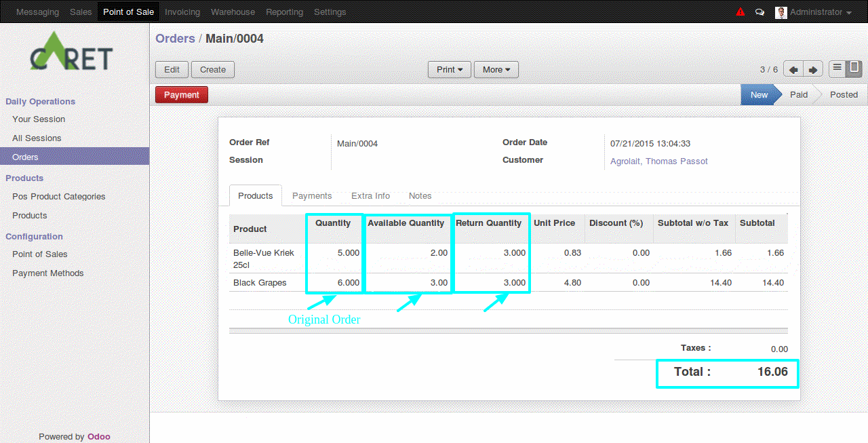Select the Posted status stage
This screenshot has width=868, height=443.
pyautogui.click(x=844, y=94)
